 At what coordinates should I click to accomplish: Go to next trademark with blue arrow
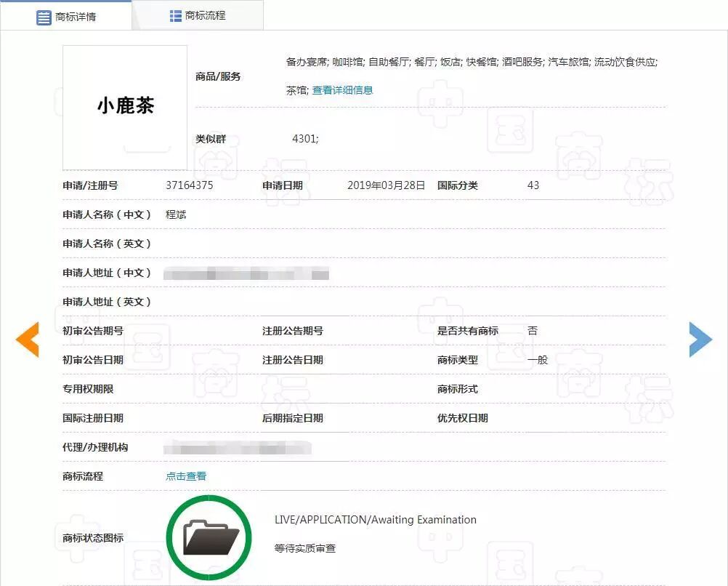[x=700, y=340]
